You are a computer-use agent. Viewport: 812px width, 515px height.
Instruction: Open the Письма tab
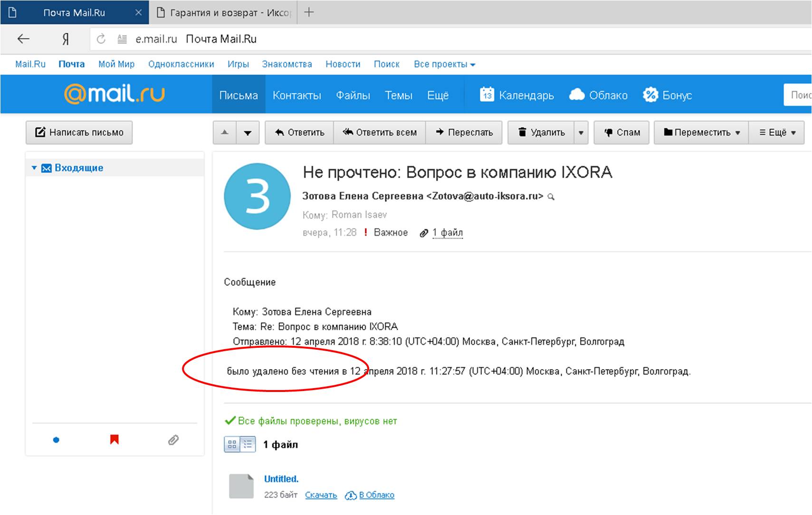tap(239, 95)
